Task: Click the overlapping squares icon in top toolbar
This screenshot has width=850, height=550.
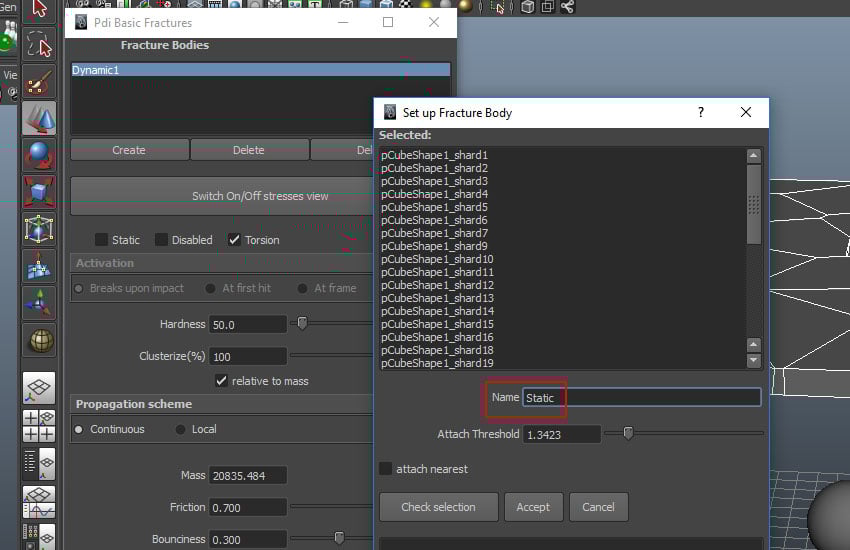Action: [548, 7]
